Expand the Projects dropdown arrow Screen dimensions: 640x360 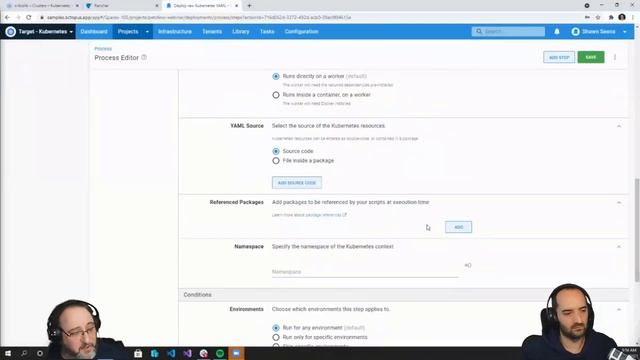pyautogui.click(x=147, y=31)
